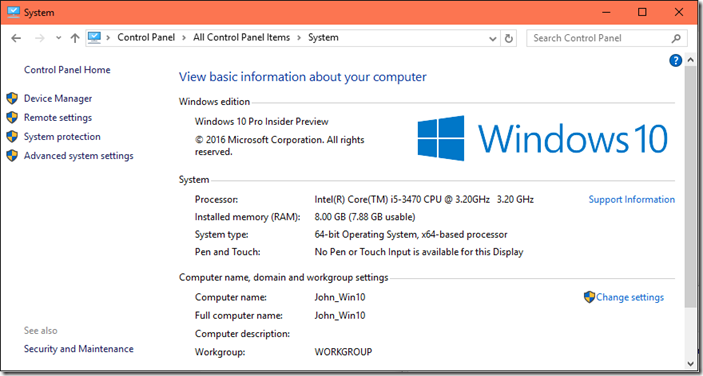
Task: Click the No Pen or Touch Input text
Action: click(419, 252)
